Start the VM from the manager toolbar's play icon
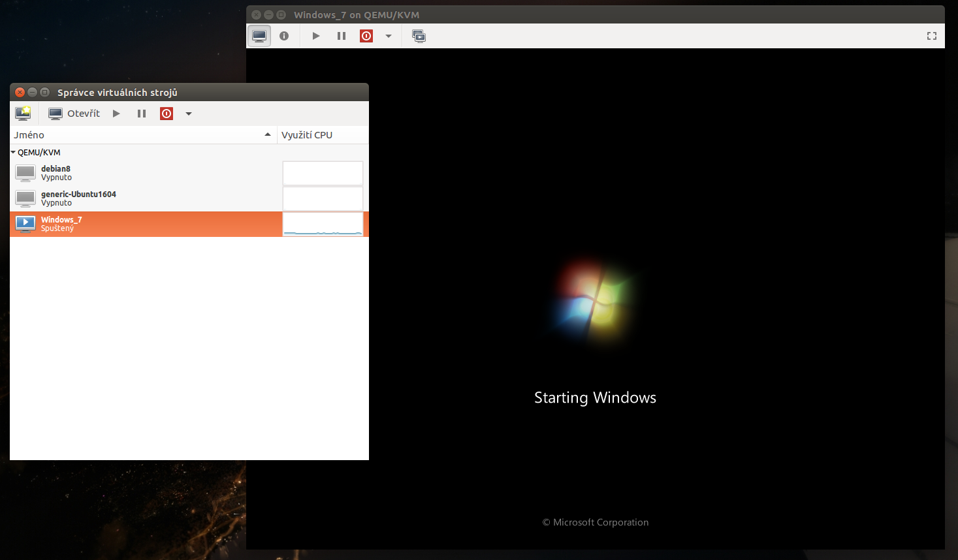 coord(116,114)
